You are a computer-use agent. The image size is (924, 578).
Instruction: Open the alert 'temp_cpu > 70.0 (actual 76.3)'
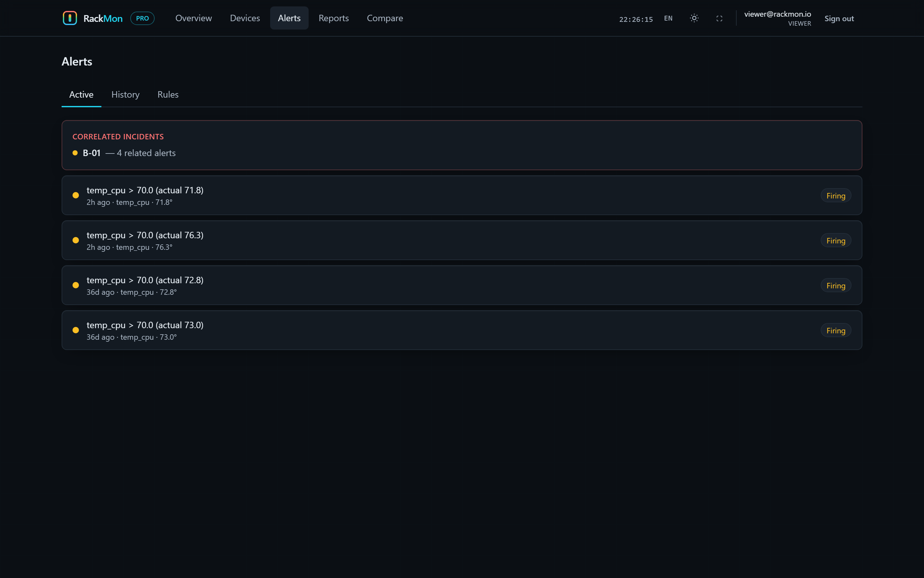coord(462,241)
